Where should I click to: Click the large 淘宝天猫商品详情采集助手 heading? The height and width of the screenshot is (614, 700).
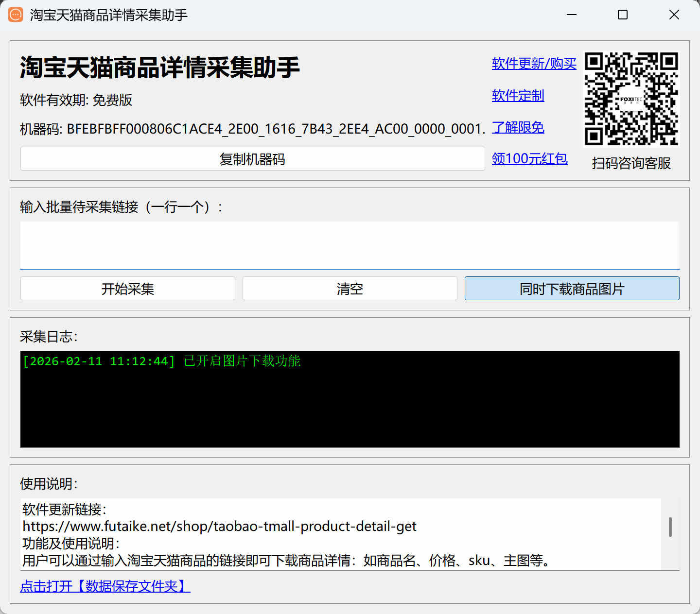coord(159,67)
